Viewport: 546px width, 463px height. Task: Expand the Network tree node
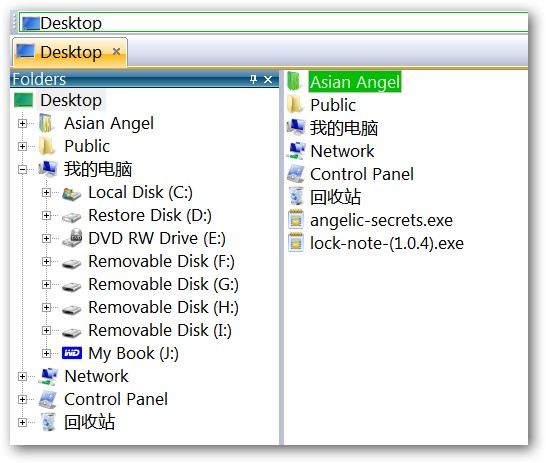click(x=22, y=376)
